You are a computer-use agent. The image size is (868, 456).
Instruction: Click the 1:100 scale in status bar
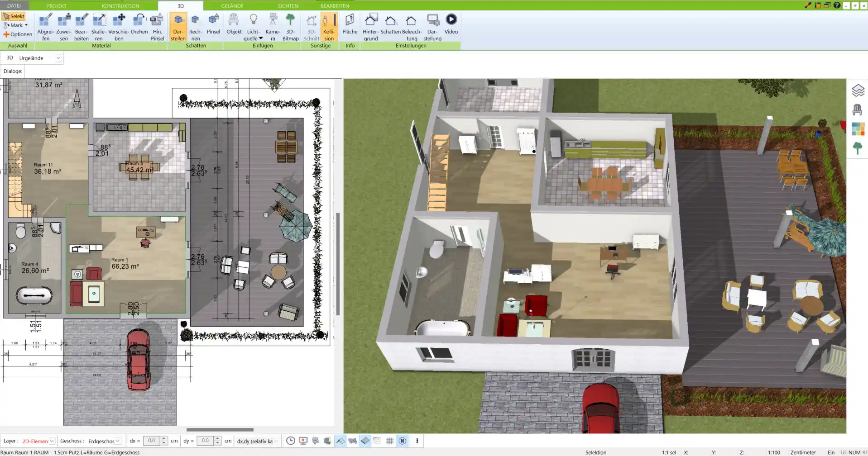pos(774,452)
